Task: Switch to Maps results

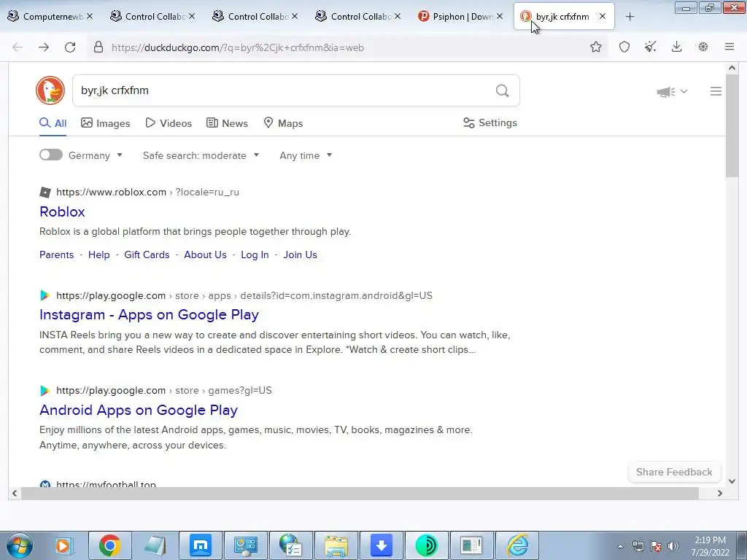Action: click(284, 123)
